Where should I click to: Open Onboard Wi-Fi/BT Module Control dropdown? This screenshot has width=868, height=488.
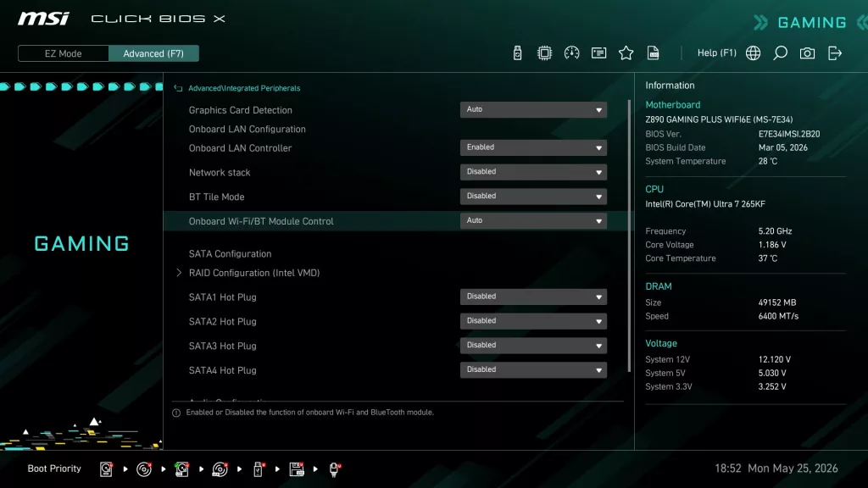533,221
